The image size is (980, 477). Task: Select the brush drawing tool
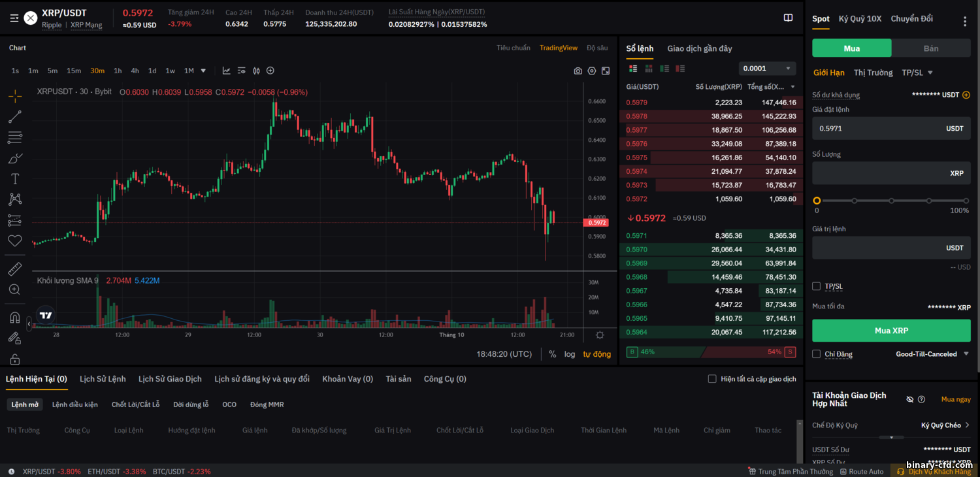click(14, 158)
